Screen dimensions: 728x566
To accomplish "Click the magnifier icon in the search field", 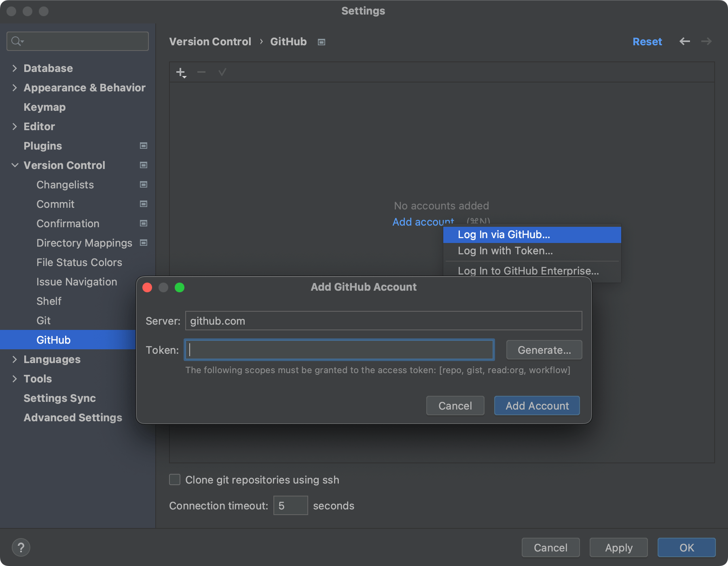I will click(17, 41).
